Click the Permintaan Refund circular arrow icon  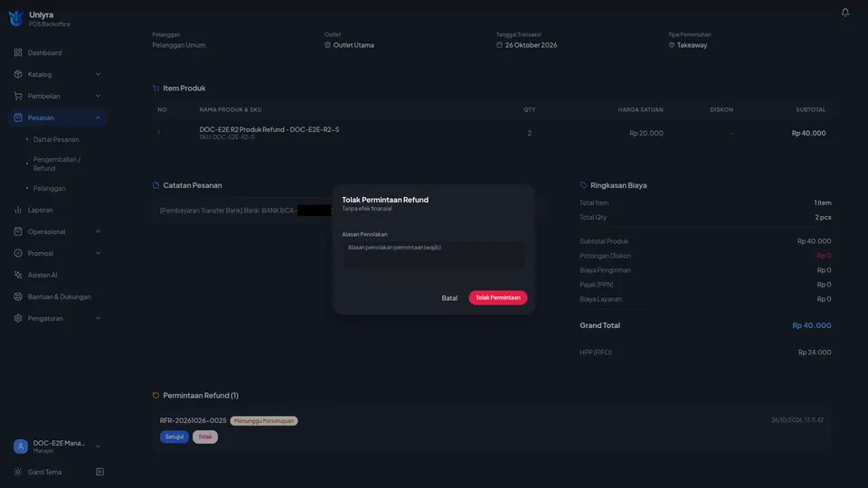coord(156,395)
